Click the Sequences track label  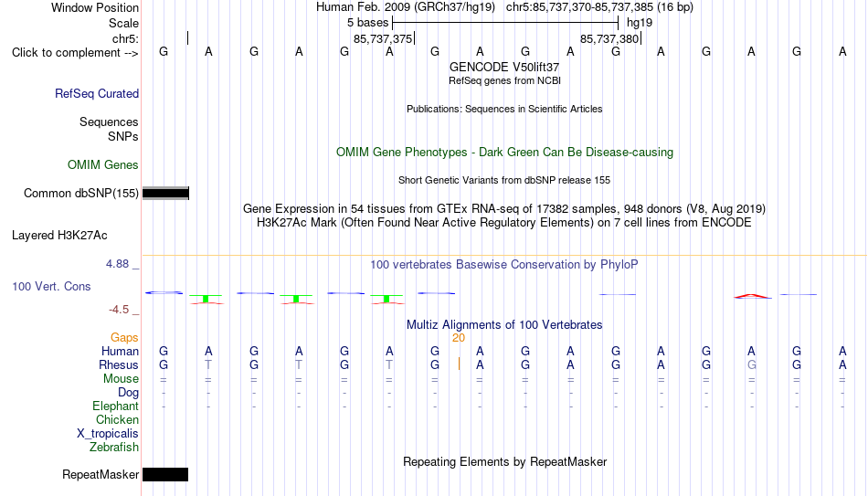[x=109, y=121]
